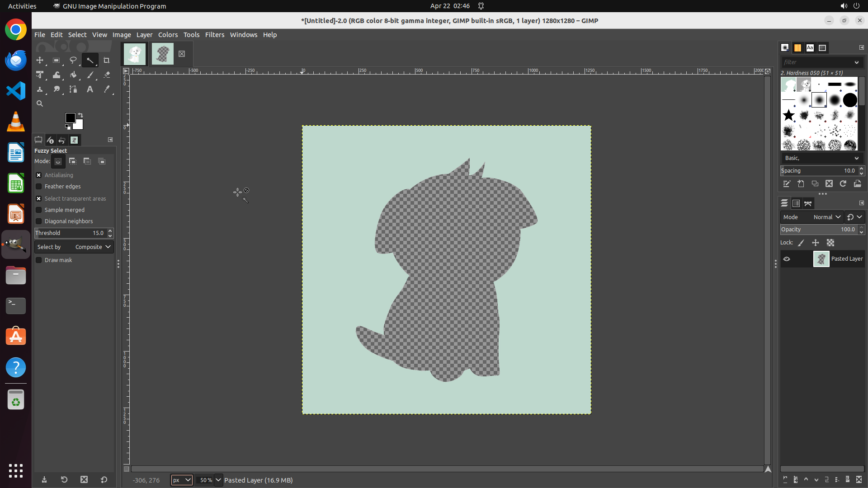The width and height of the screenshot is (868, 488).
Task: Select the Zoom magnifier tool
Action: tap(40, 104)
